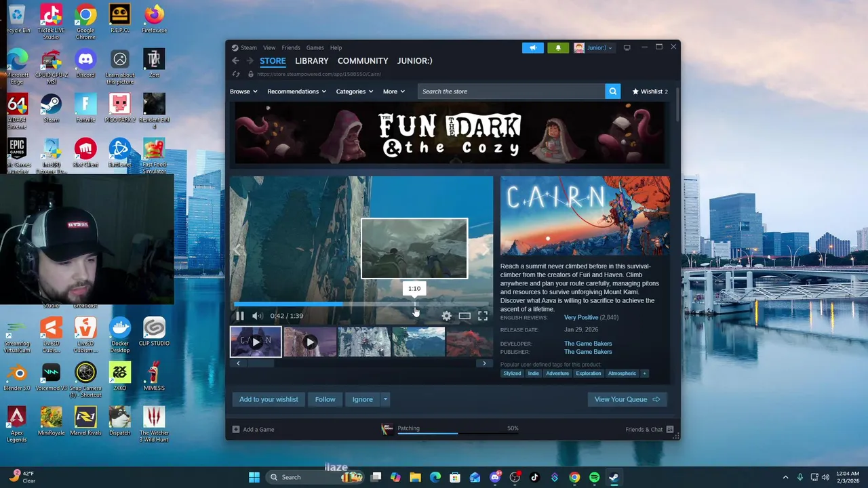The width and height of the screenshot is (868, 488).
Task: Switch to the LIBRARY tab
Action: [x=311, y=61]
